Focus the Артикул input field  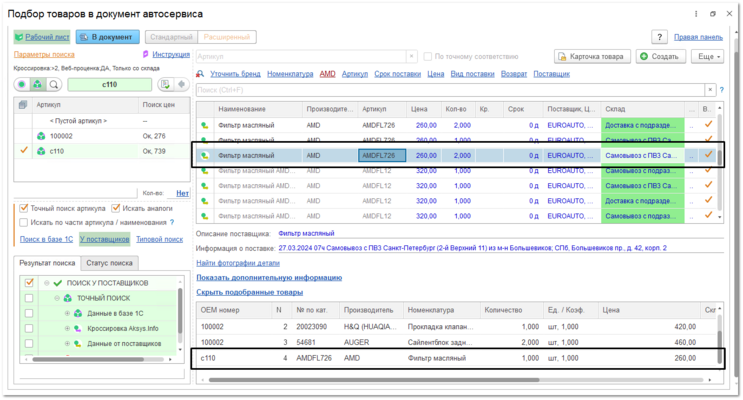[x=301, y=56]
